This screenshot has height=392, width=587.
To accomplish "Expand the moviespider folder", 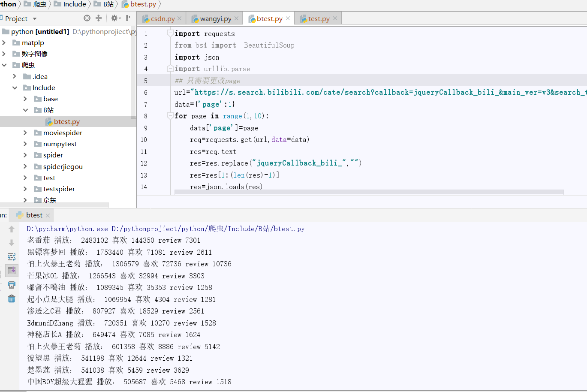I will pos(25,133).
